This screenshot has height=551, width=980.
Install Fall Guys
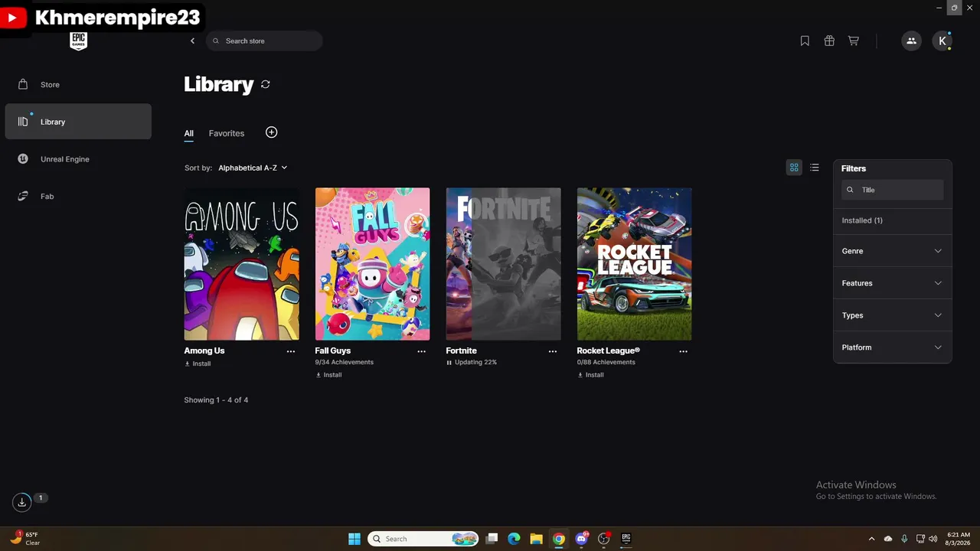[x=328, y=375]
